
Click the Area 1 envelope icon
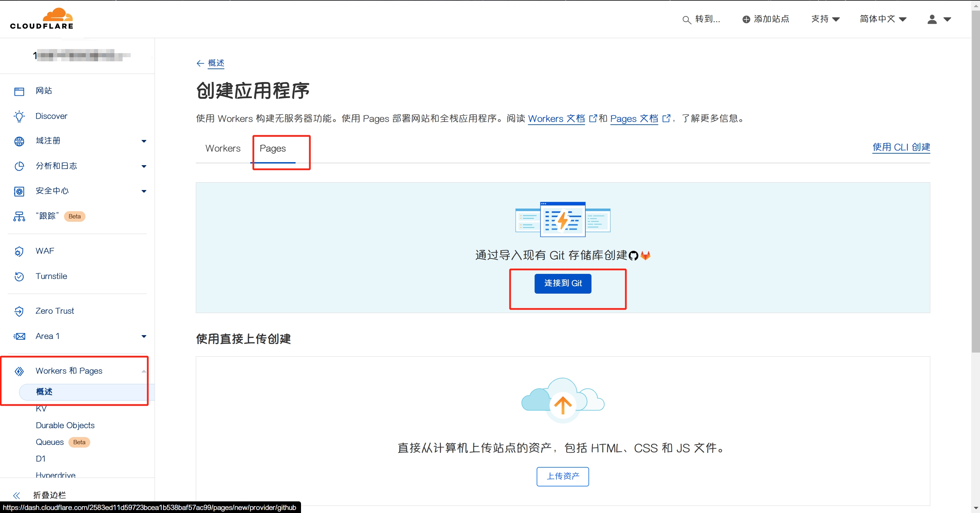(x=19, y=337)
